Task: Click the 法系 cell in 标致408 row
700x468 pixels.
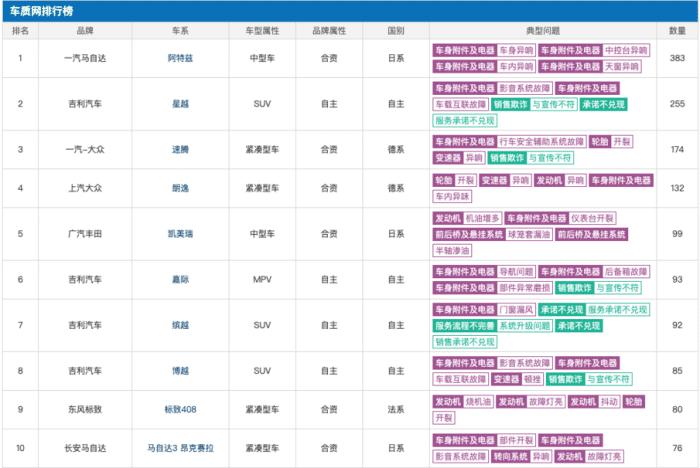Action: tap(396, 409)
